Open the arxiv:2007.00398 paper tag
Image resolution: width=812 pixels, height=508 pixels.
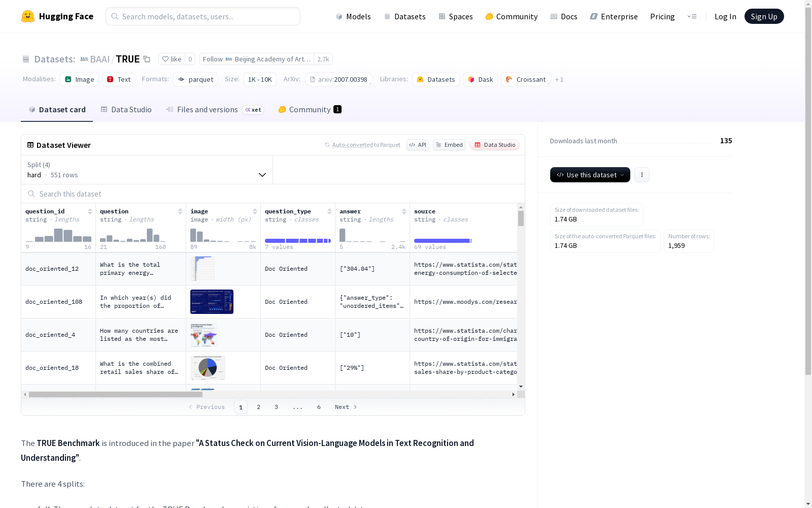tap(339, 79)
